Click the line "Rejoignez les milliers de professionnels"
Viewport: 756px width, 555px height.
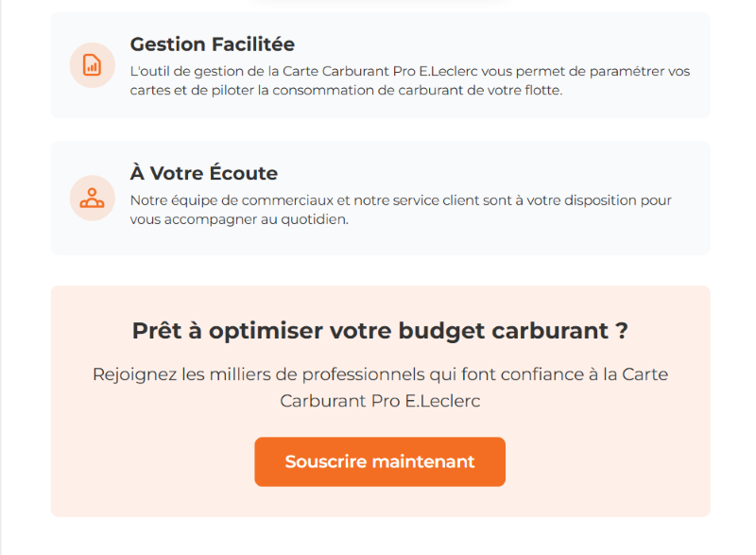pyautogui.click(x=380, y=374)
